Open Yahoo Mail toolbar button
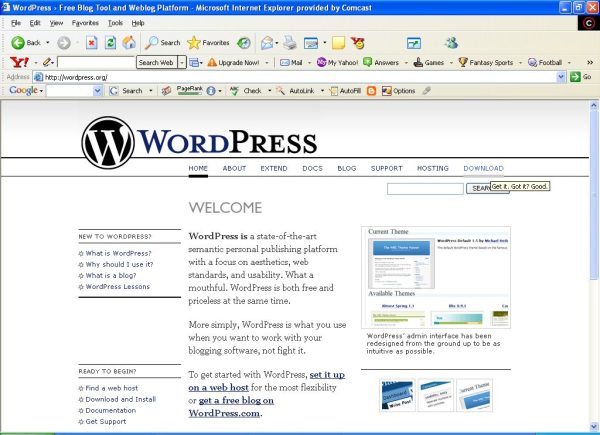The height and width of the screenshot is (435, 600). click(291, 62)
